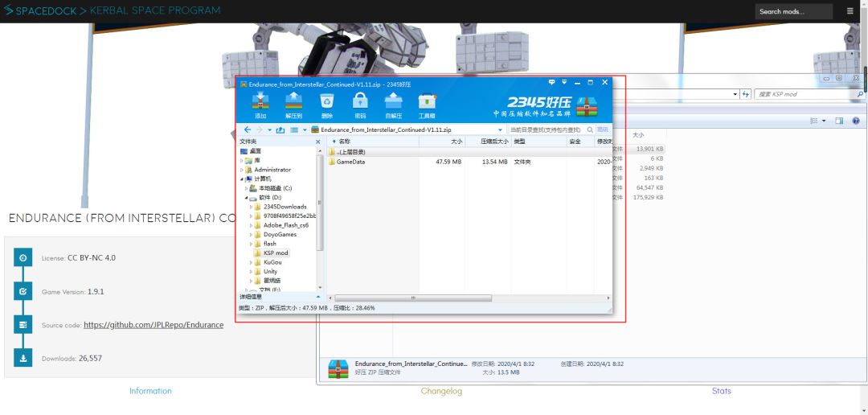Toggle the Explorer preview pane icon
The image size is (868, 415).
click(839, 121)
